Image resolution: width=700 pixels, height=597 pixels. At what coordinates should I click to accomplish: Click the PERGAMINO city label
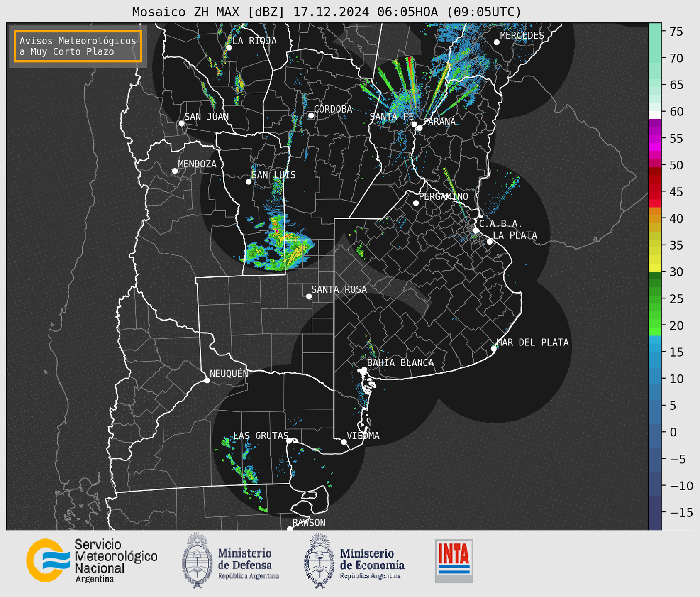point(443,196)
